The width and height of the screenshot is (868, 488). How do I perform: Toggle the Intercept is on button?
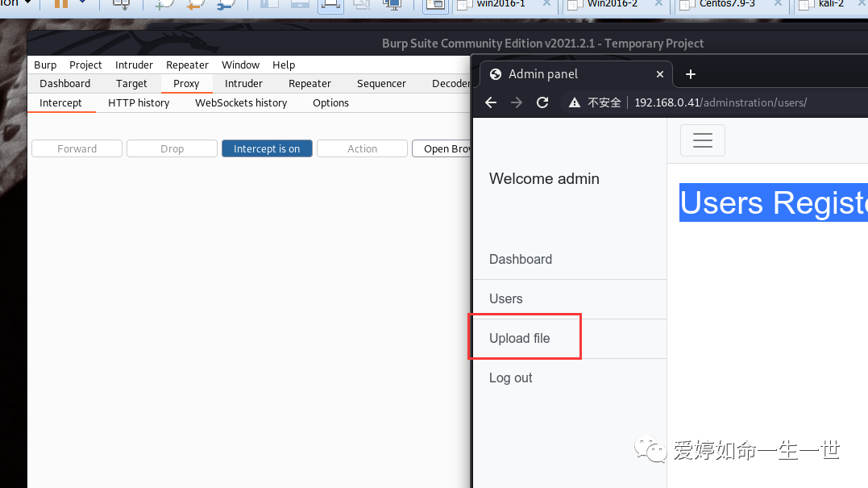tap(267, 148)
